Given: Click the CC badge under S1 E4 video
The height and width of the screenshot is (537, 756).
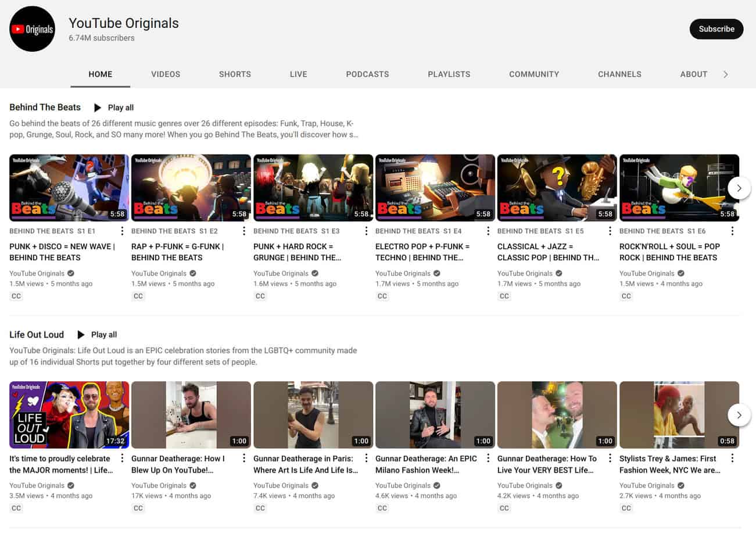Looking at the screenshot, I should click(382, 296).
